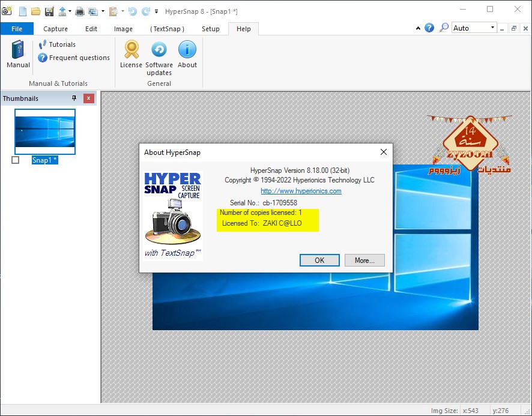Open the Auto zoom combo box
Viewport: 532px width, 416px height.
[x=474, y=28]
